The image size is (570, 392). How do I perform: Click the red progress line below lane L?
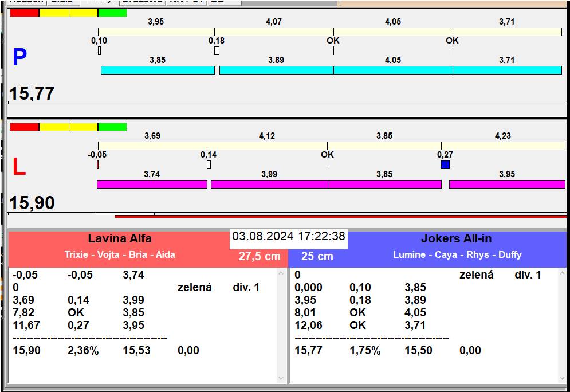[x=340, y=217]
